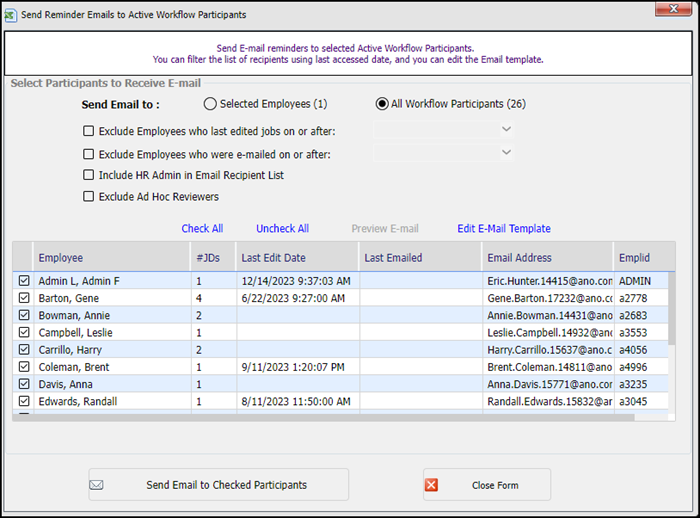
Task: Sort by the Employee column header
Action: pyautogui.click(x=61, y=258)
